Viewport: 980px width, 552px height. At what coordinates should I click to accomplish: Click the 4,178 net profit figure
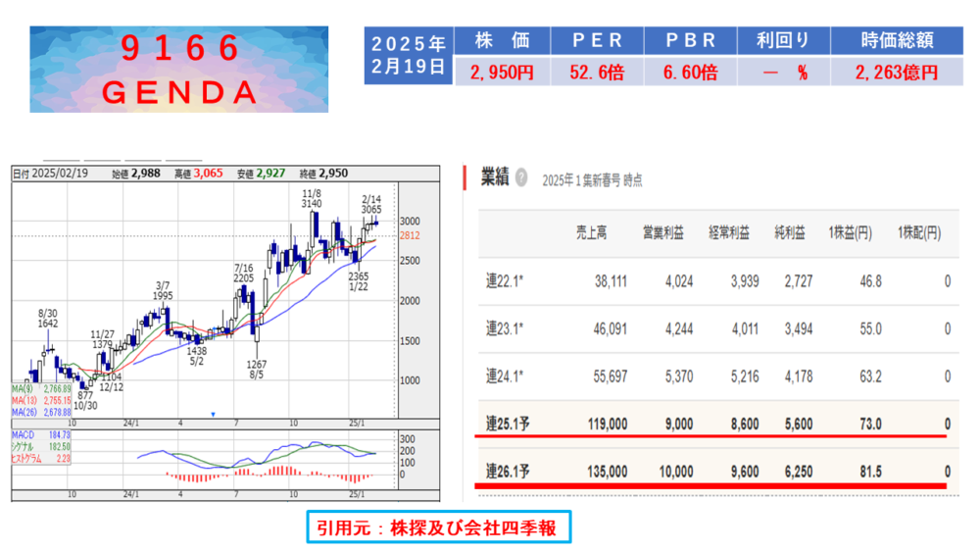(x=799, y=376)
